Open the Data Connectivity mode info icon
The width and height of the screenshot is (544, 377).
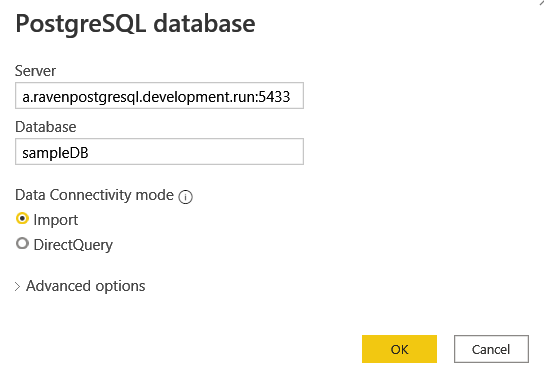185,197
